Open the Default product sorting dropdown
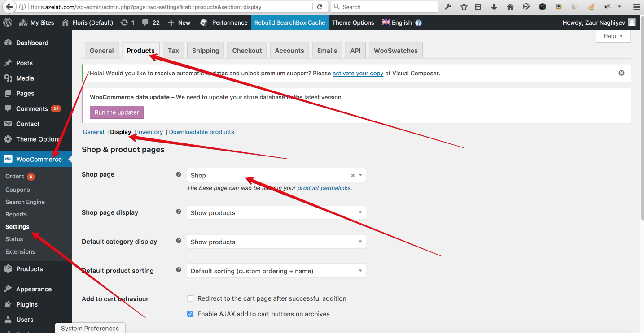Image resolution: width=644 pixels, height=333 pixels. pos(276,271)
